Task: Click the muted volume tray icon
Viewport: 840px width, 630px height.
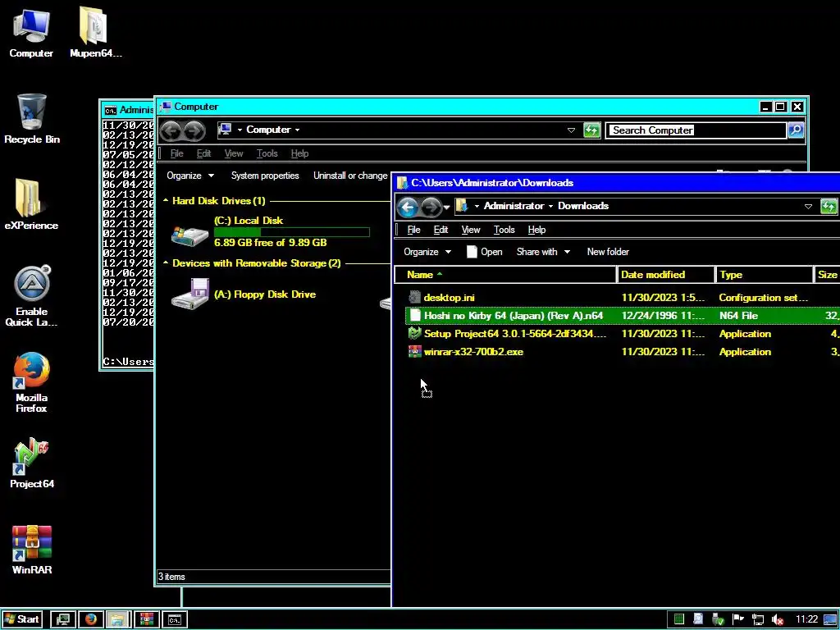Action: 778,620
